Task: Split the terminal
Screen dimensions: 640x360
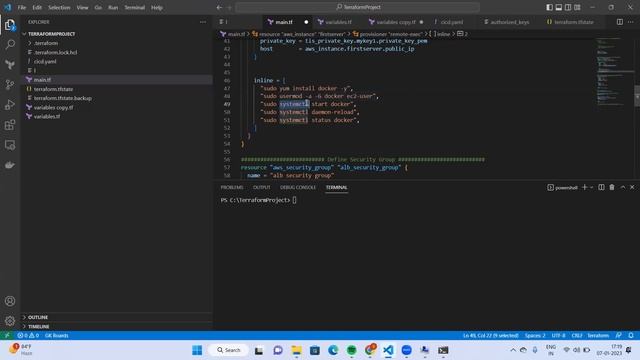Action: 601,187
